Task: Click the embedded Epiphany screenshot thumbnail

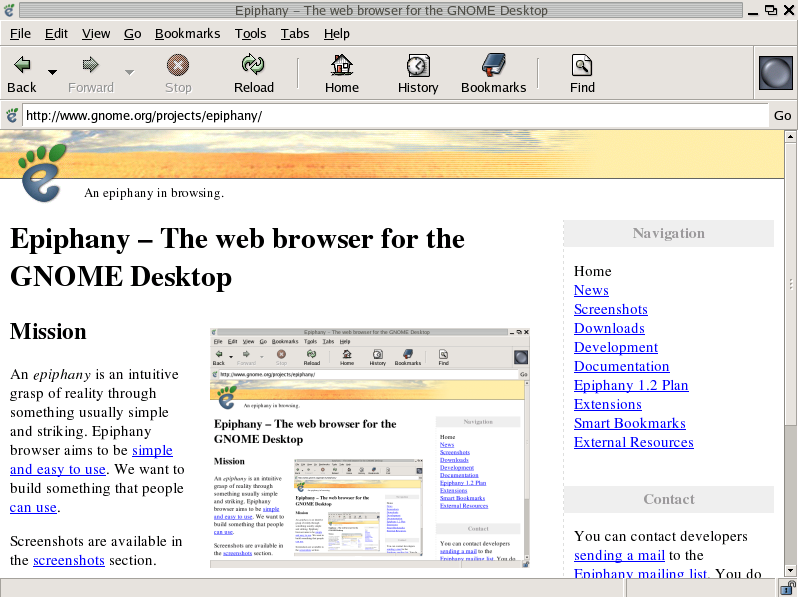Action: [x=369, y=447]
